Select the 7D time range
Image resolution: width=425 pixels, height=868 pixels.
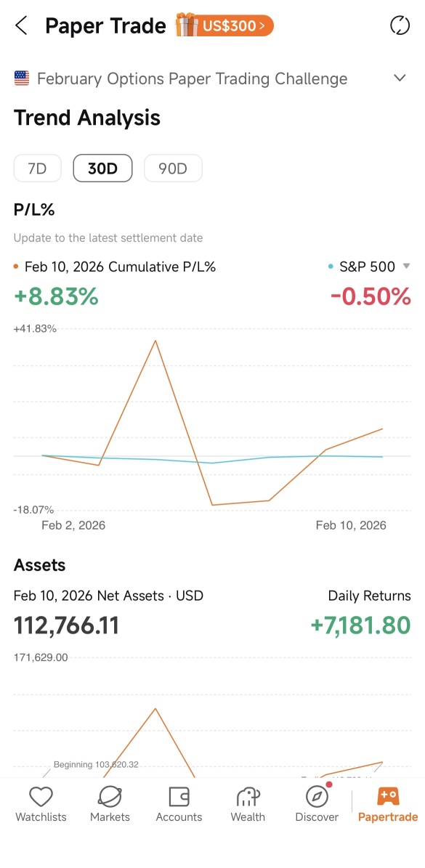pos(37,169)
